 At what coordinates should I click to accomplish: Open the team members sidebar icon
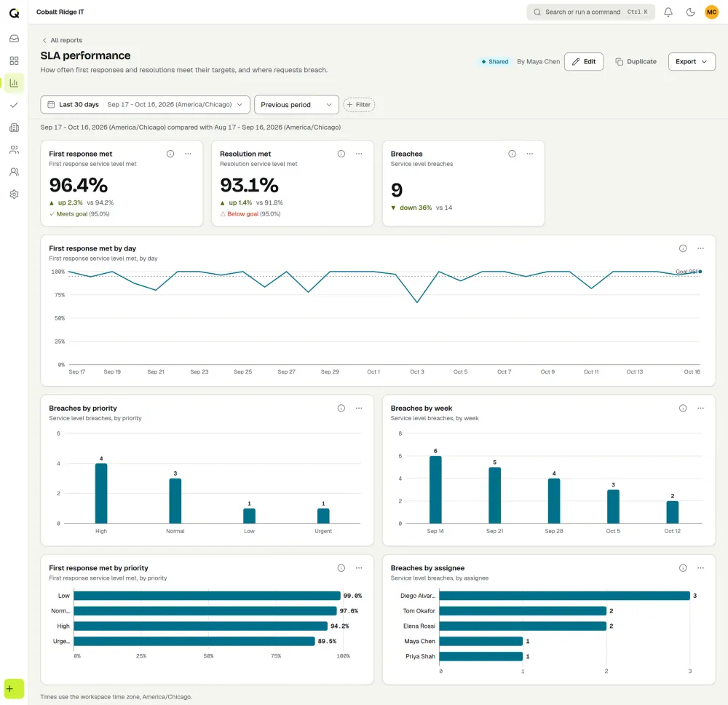tap(14, 172)
